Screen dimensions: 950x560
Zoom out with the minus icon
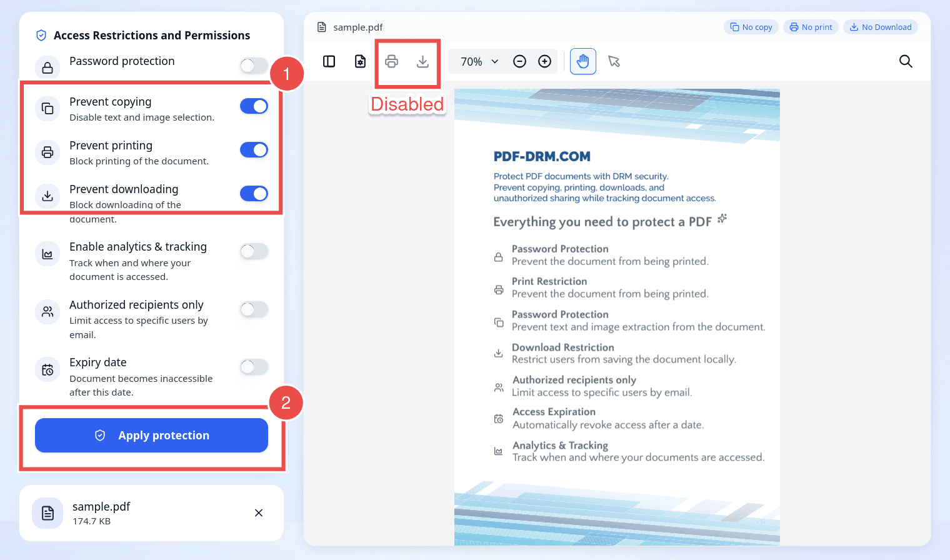pyautogui.click(x=519, y=61)
